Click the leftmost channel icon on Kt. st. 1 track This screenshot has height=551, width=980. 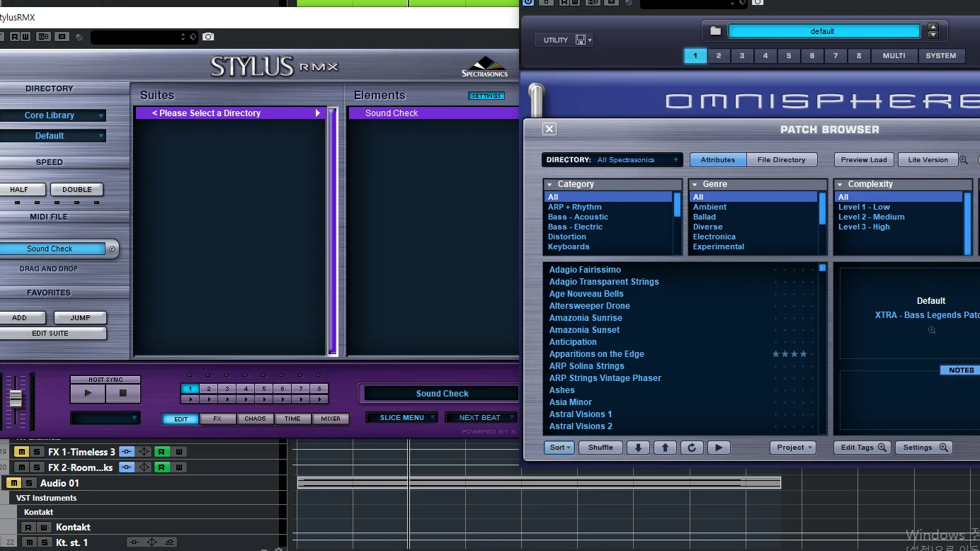[135, 543]
